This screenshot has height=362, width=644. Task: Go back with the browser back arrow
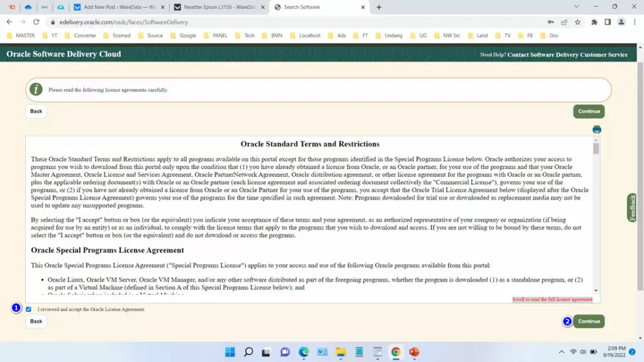coord(9,22)
